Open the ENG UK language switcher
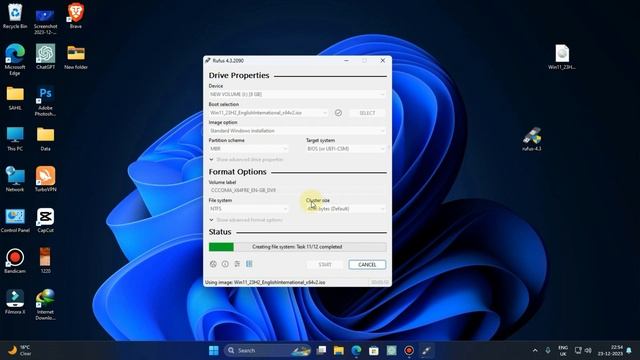The image size is (640, 360). tap(563, 351)
